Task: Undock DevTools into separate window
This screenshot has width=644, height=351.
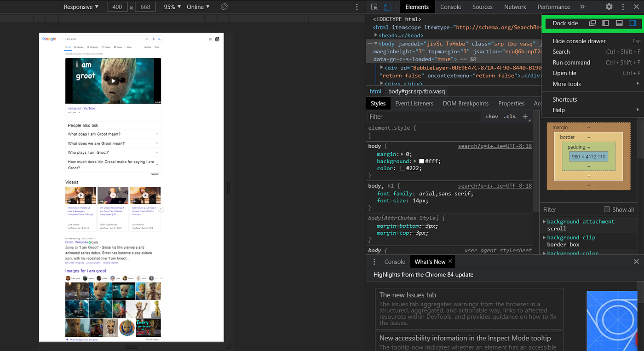Action: click(593, 23)
